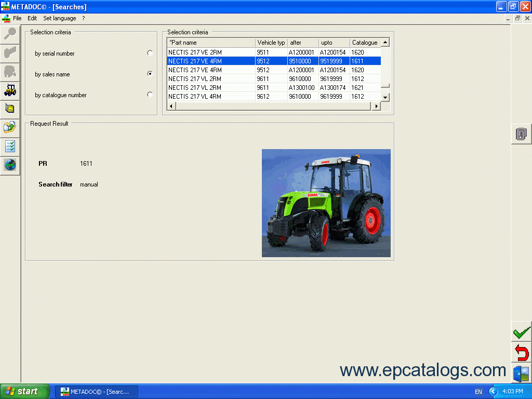Open the Set language menu
Screen dimensions: 532x399
point(59,18)
